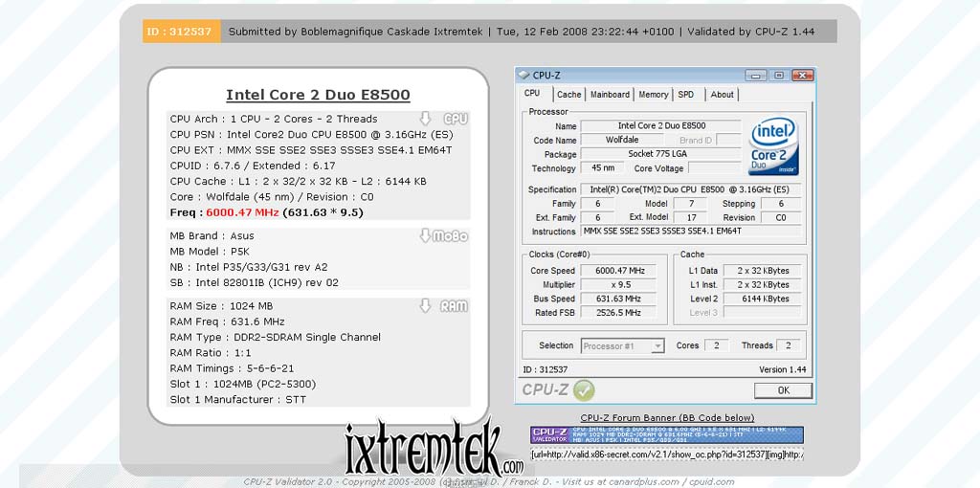Click the Threads count field
Image resolution: width=980 pixels, height=488 pixels.
789,345
